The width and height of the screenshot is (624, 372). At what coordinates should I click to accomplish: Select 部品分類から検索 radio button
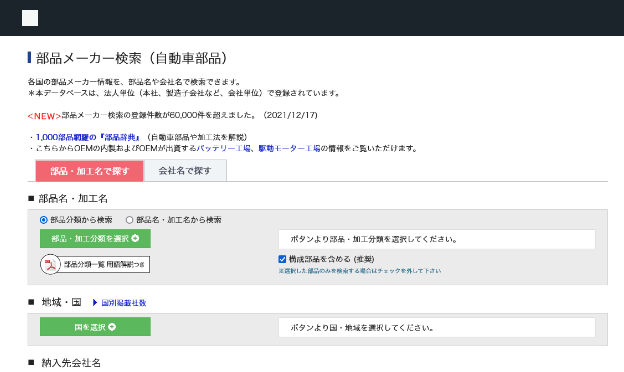pyautogui.click(x=44, y=220)
